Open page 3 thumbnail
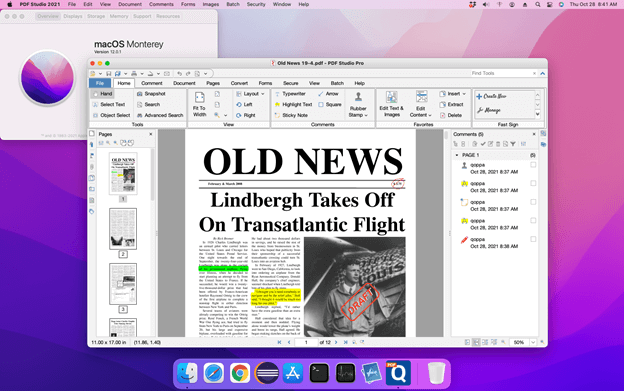 point(123,284)
